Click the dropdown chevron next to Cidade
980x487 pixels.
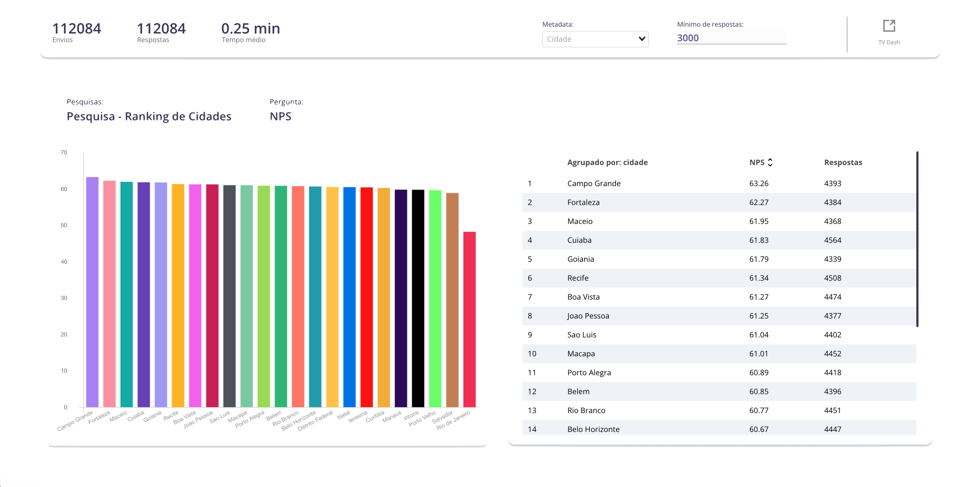pyautogui.click(x=641, y=39)
